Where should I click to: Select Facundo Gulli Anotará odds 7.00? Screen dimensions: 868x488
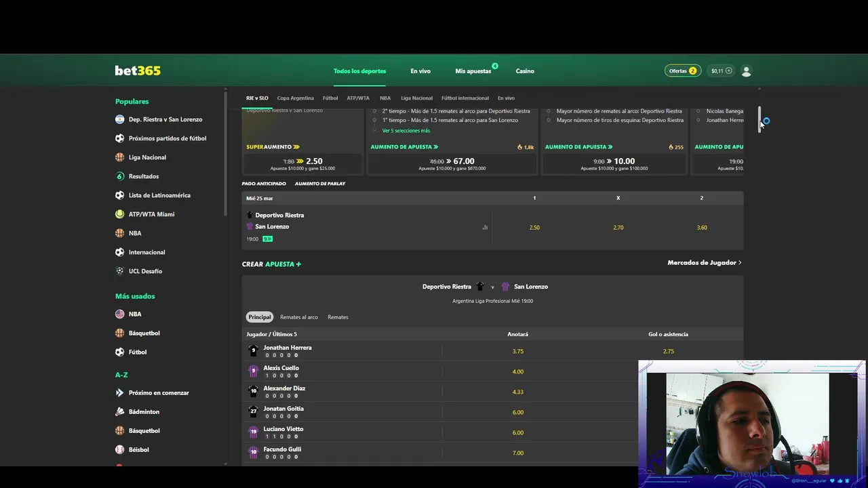tap(518, 453)
